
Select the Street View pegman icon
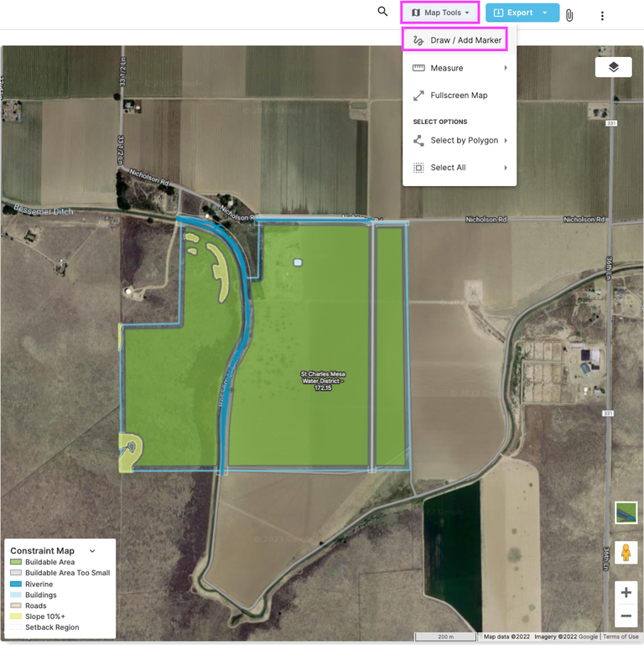pos(626,552)
